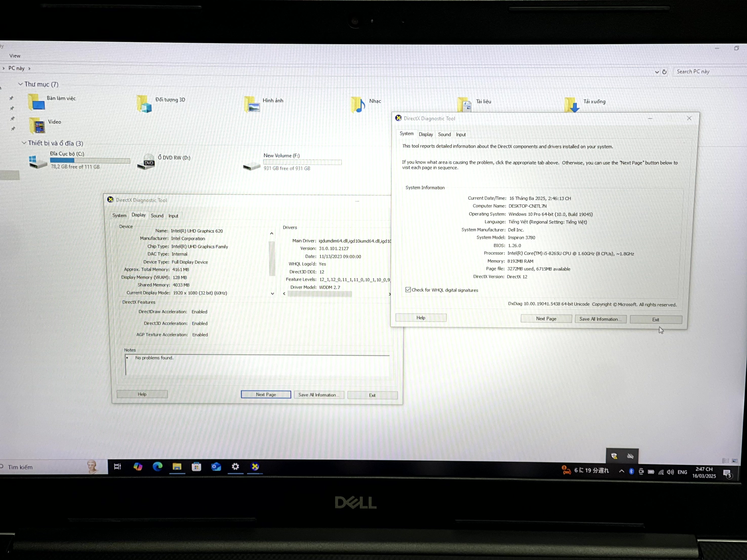Viewport: 747px width, 560px height.
Task: Select Input tab in back DxDiag window
Action: pyautogui.click(x=173, y=216)
